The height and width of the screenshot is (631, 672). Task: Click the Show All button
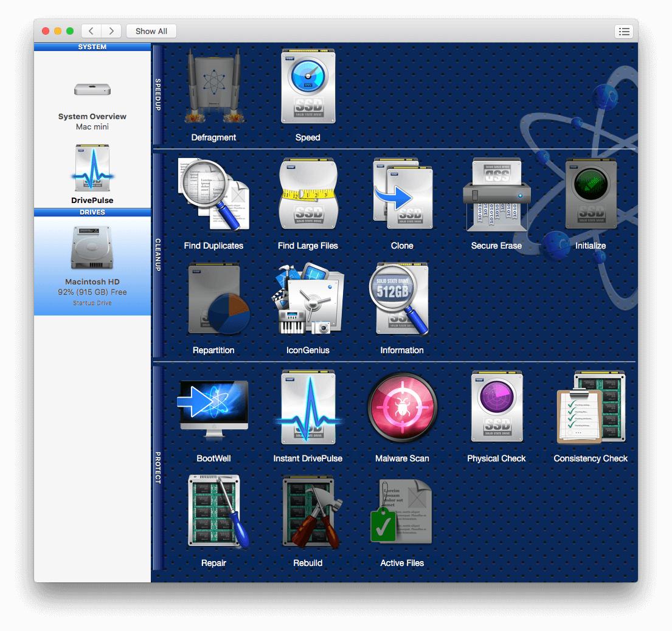click(151, 31)
